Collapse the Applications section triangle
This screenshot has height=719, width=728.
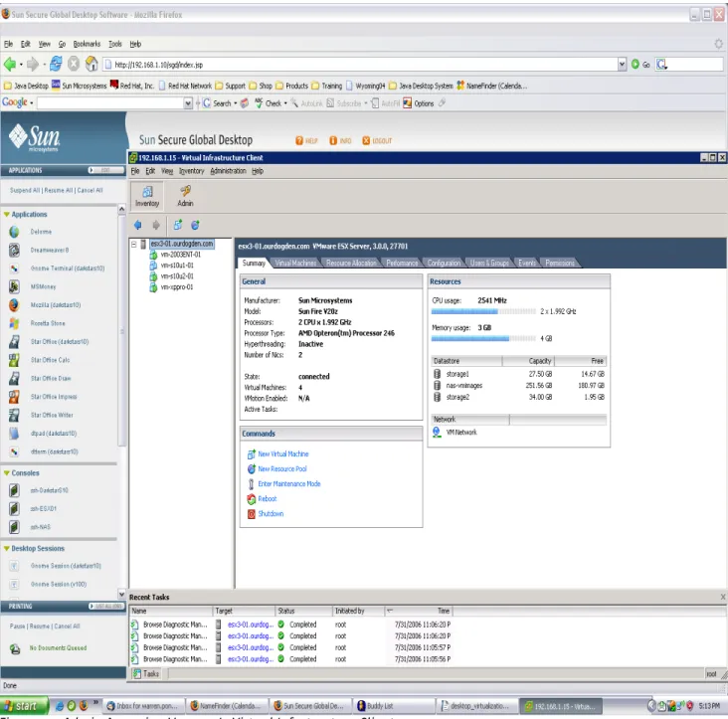[x=7, y=215]
